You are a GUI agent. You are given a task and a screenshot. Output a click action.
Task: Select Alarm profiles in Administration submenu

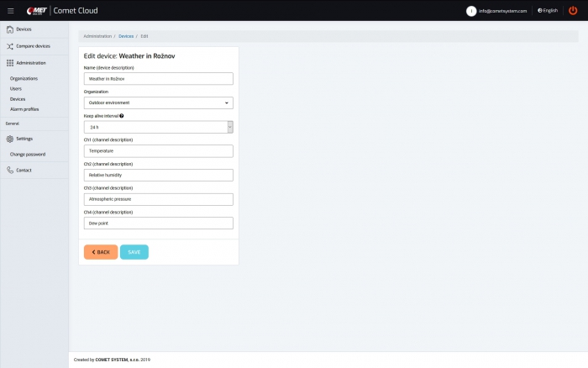pos(24,109)
